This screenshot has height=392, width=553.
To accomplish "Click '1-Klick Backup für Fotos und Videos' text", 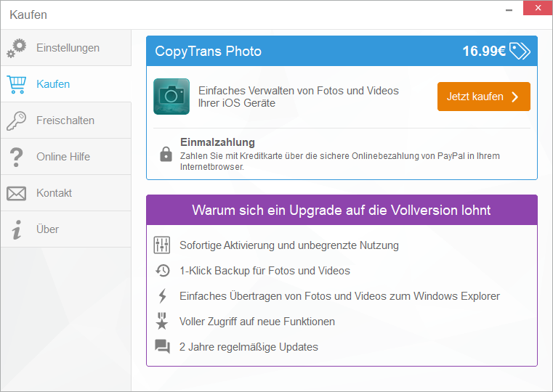I will coord(265,271).
